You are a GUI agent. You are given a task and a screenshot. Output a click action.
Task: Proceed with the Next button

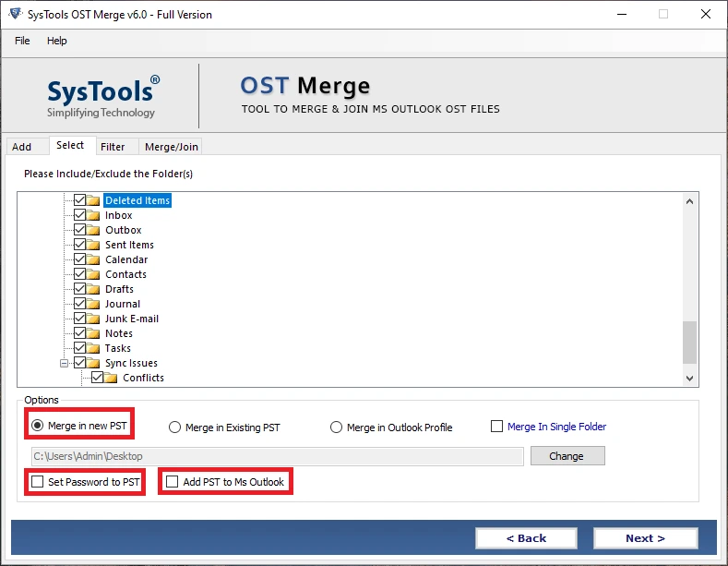point(645,538)
